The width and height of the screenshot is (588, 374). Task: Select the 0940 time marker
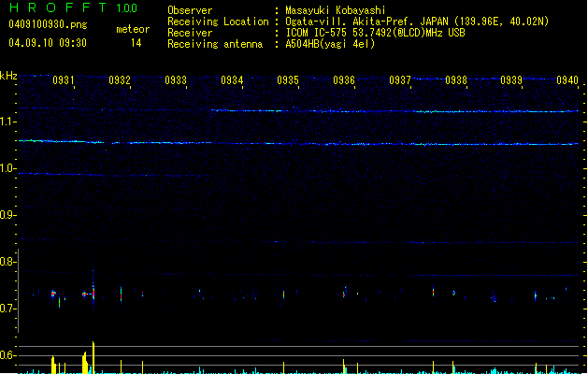pyautogui.click(x=567, y=80)
